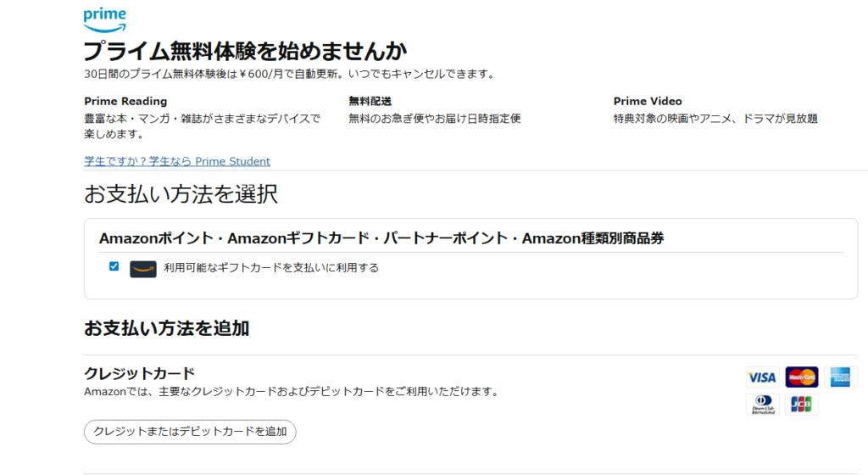The height and width of the screenshot is (475, 868).
Task: Click the American Express logo
Action: [840, 377]
